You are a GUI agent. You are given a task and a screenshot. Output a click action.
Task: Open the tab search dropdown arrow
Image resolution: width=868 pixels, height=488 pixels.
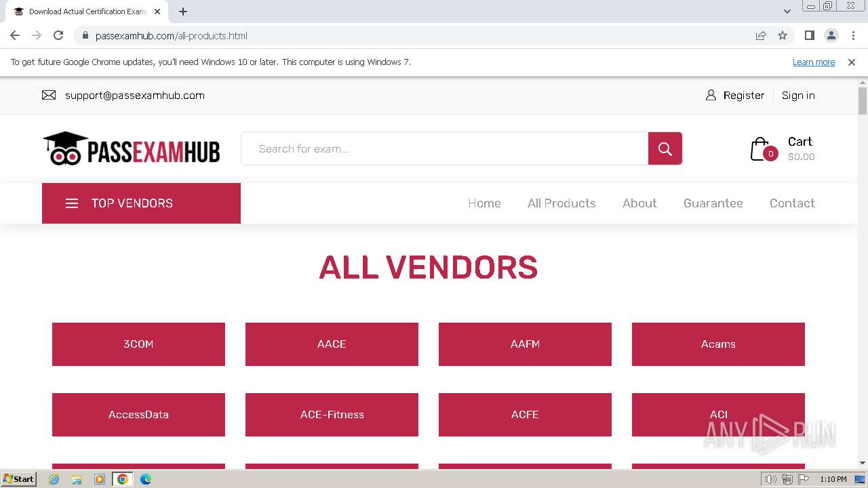coord(787,12)
